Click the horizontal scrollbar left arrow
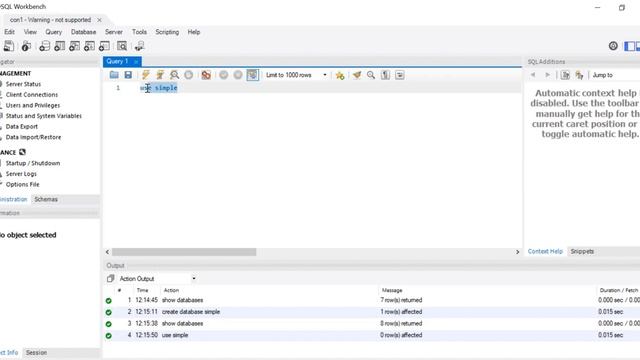This screenshot has height=360, width=640. coord(107,252)
